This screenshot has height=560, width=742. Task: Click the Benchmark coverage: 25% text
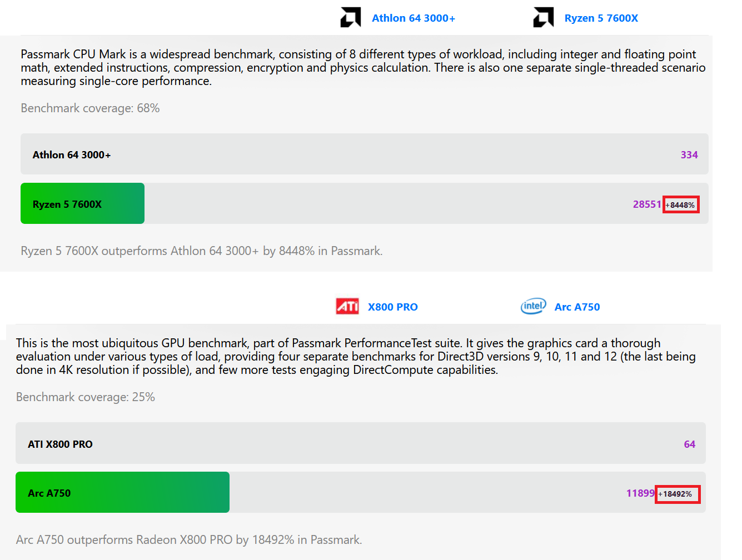(x=86, y=397)
